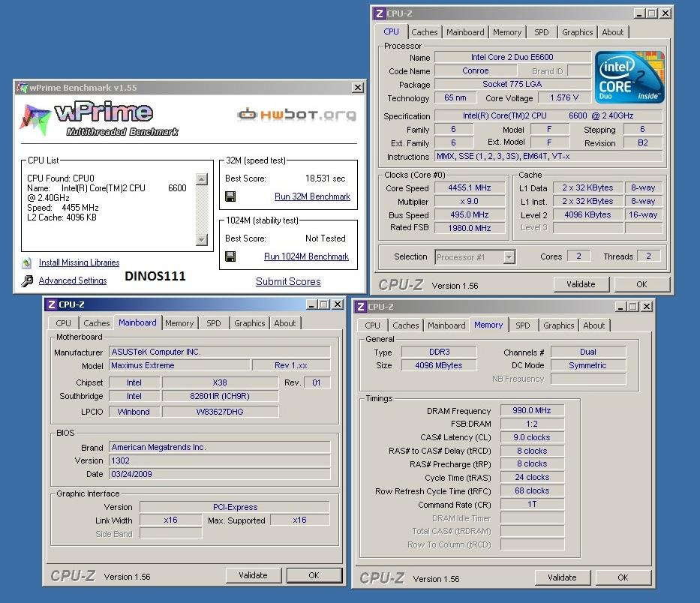Click the Core Voltage value 1.576 V
Viewport: 700px width, 603px height.
564,97
